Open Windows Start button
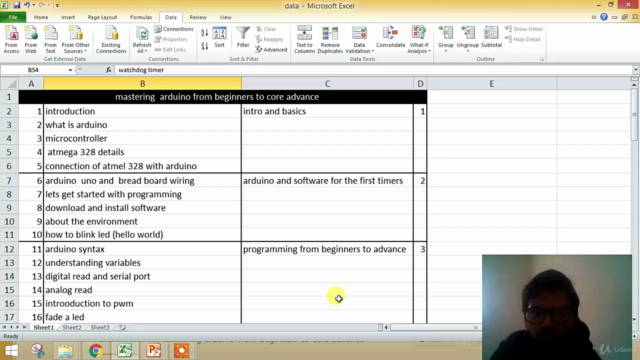Viewport: 640px width, 360px height. click(x=11, y=351)
